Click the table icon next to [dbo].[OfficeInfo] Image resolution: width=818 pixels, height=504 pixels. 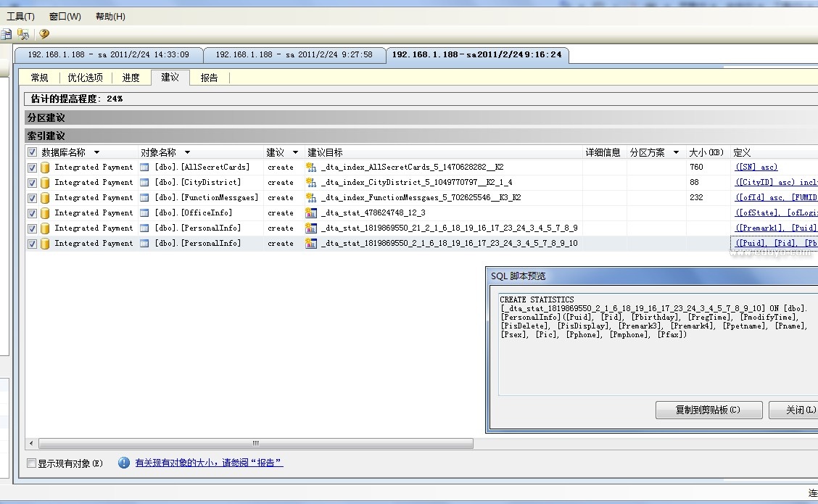(144, 213)
